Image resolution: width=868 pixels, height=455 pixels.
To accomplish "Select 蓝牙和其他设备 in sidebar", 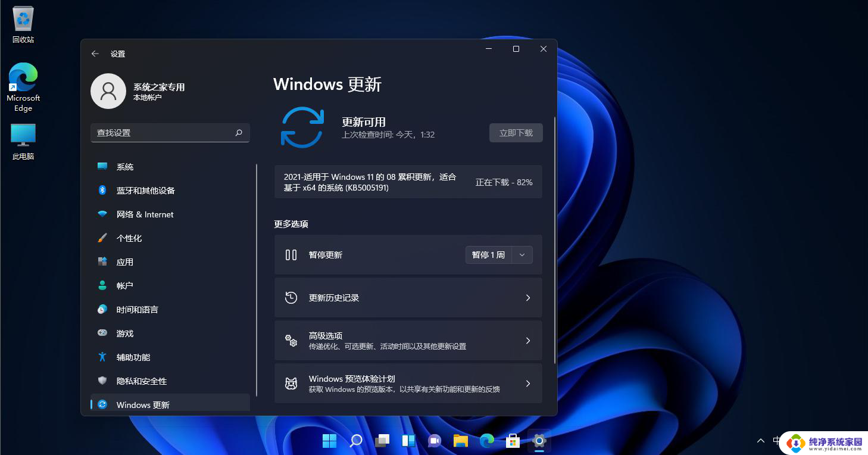I will click(x=170, y=191).
